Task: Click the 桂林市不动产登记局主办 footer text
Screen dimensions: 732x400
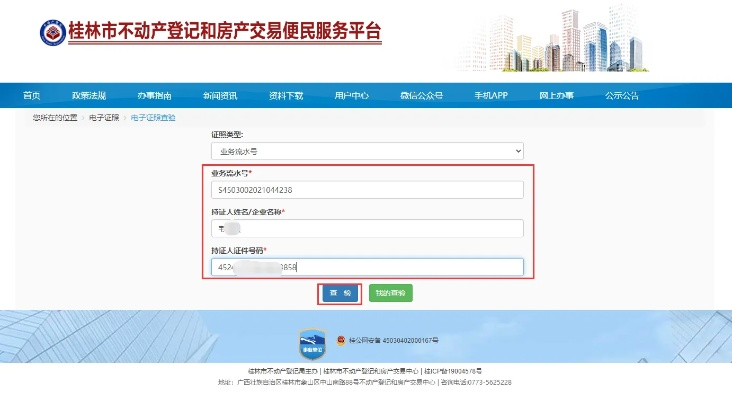Action: point(283,371)
